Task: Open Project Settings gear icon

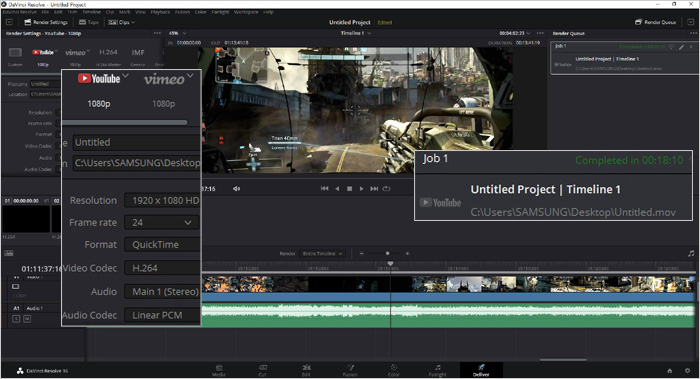Action: coord(688,371)
